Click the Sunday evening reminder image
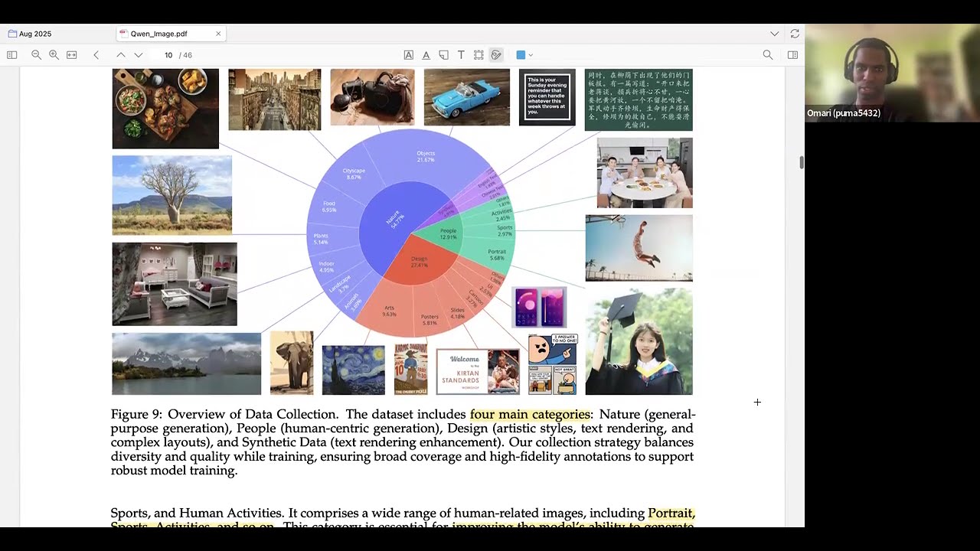Viewport: 980px width, 551px height. tap(547, 97)
